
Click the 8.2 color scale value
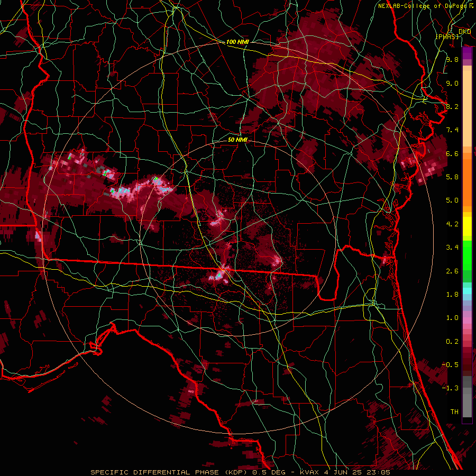452,106
